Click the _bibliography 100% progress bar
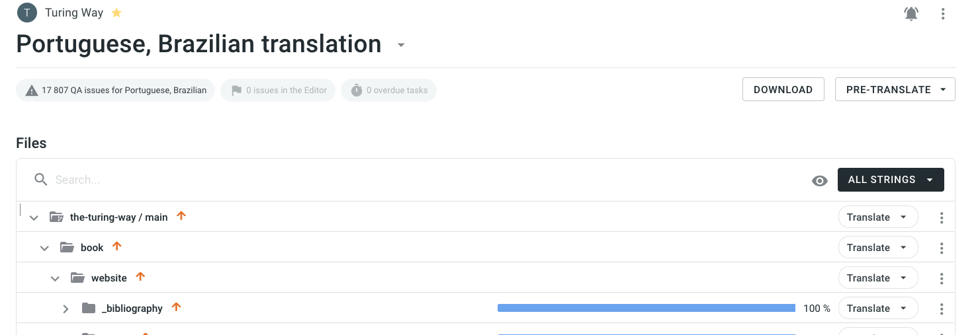980x335 pixels. 646,308
